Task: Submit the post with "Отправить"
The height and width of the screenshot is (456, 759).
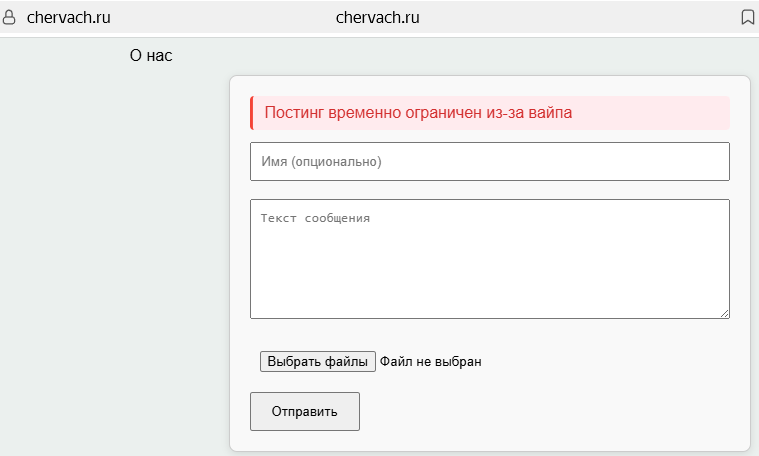Action: [x=304, y=411]
